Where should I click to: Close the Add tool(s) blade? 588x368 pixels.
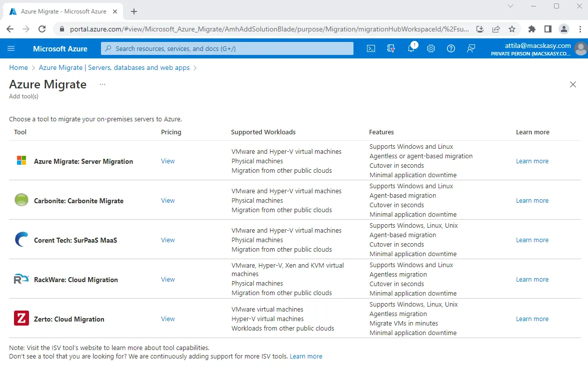[x=573, y=84]
